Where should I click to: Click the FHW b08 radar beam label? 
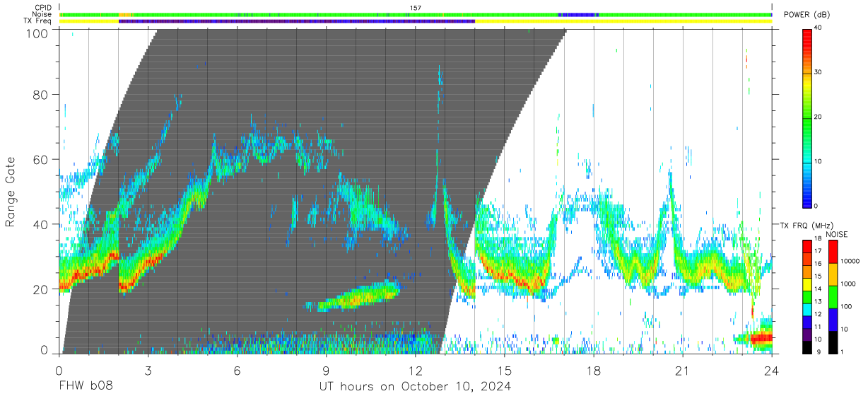click(x=86, y=386)
